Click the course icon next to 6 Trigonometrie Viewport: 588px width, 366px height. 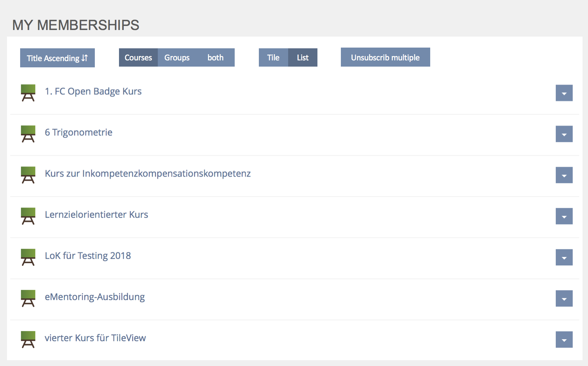tap(28, 134)
